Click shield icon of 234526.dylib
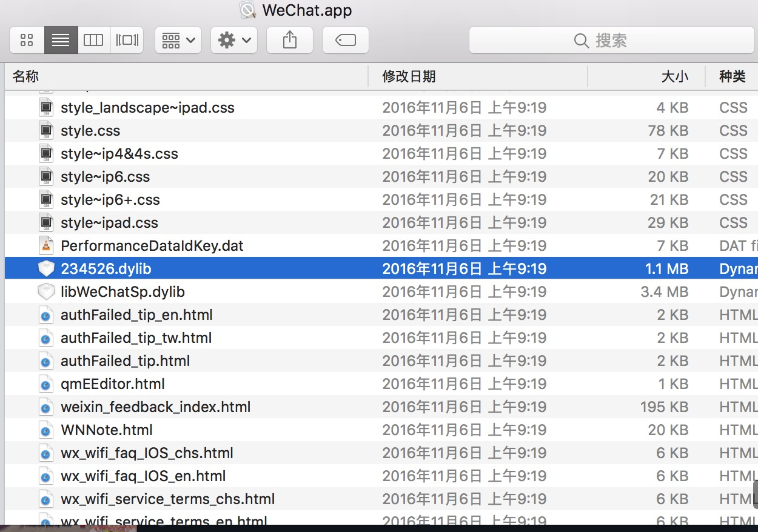 coord(46,268)
